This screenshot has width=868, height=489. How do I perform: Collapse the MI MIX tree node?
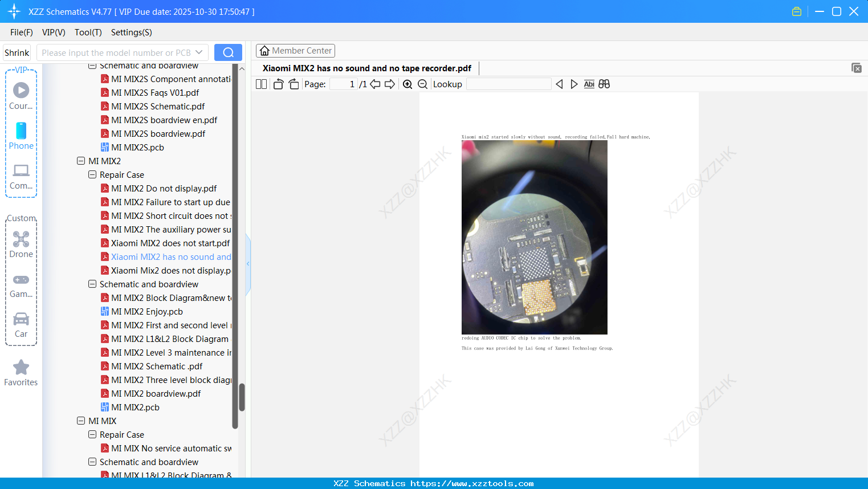81,421
